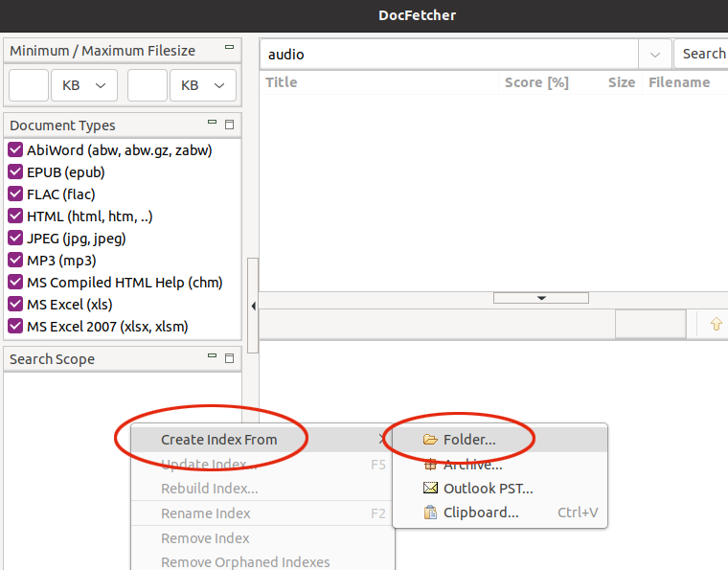Choose Folder... from submenu
Image resolution: width=728 pixels, height=570 pixels.
pos(500,440)
